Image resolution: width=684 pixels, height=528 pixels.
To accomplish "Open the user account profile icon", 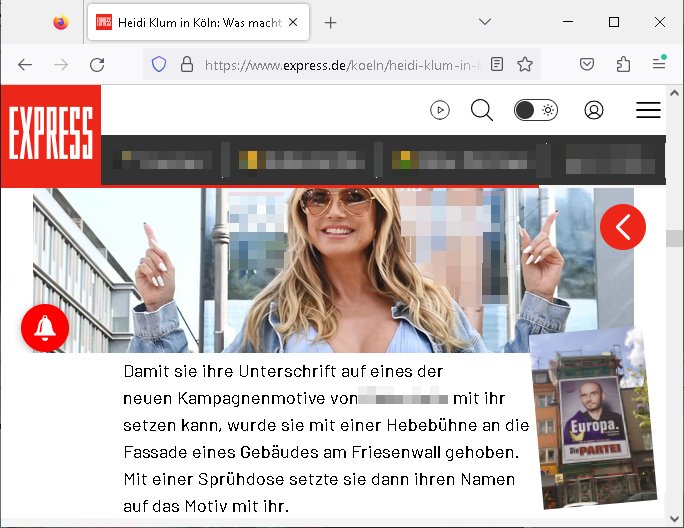I will pyautogui.click(x=594, y=110).
